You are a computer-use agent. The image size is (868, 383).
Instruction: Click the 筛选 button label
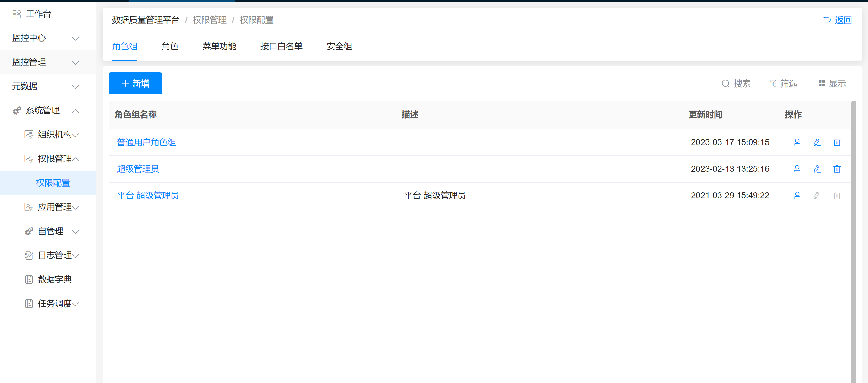(x=788, y=83)
